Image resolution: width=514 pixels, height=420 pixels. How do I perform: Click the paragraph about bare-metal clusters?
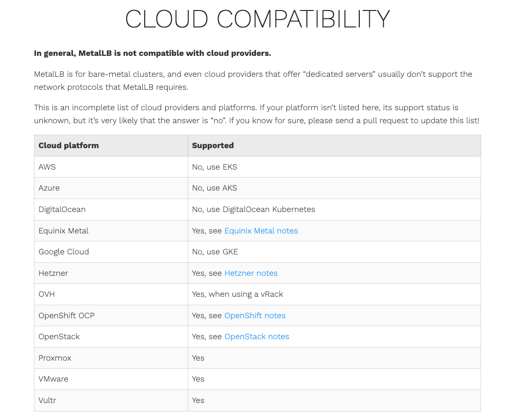click(253, 81)
